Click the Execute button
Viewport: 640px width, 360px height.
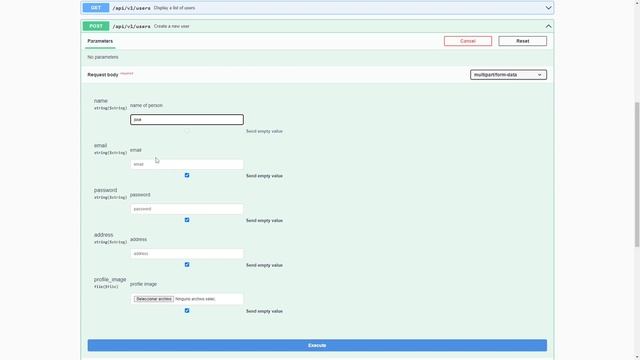[x=317, y=345]
